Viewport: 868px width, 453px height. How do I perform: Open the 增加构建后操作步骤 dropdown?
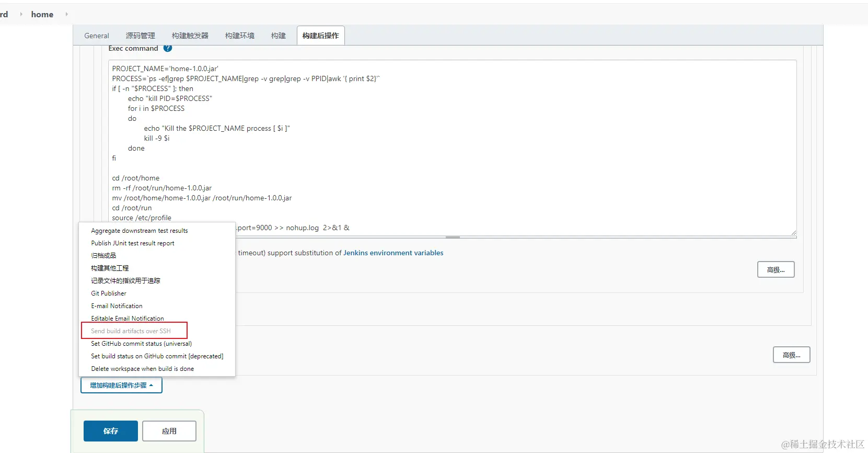(x=121, y=386)
